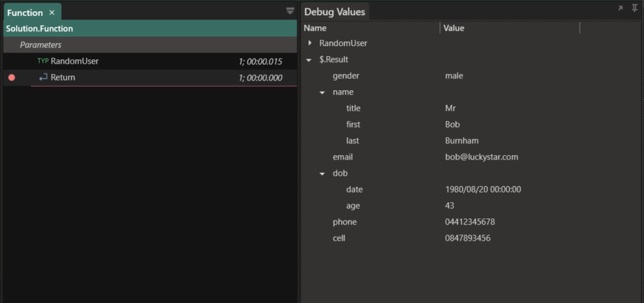The height and width of the screenshot is (303, 644).
Task: Click the value male
Action: (x=454, y=76)
